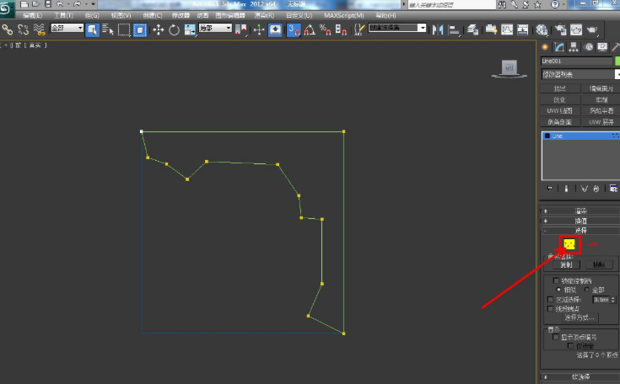This screenshot has width=620, height=384.
Task: Click Edit Named Selection Sets icon
Action: [x=359, y=30]
